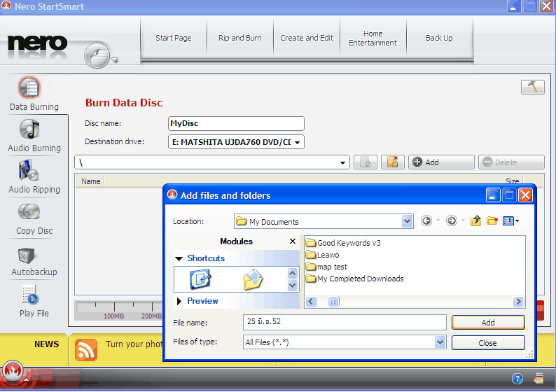The image size is (556, 392).
Task: Select the Leawo folder
Action: coord(323,255)
